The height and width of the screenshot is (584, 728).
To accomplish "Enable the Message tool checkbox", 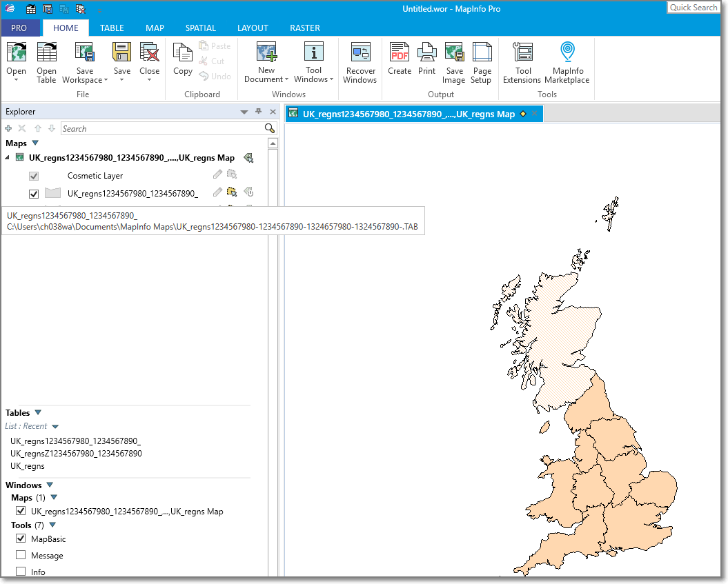I will 21,555.
